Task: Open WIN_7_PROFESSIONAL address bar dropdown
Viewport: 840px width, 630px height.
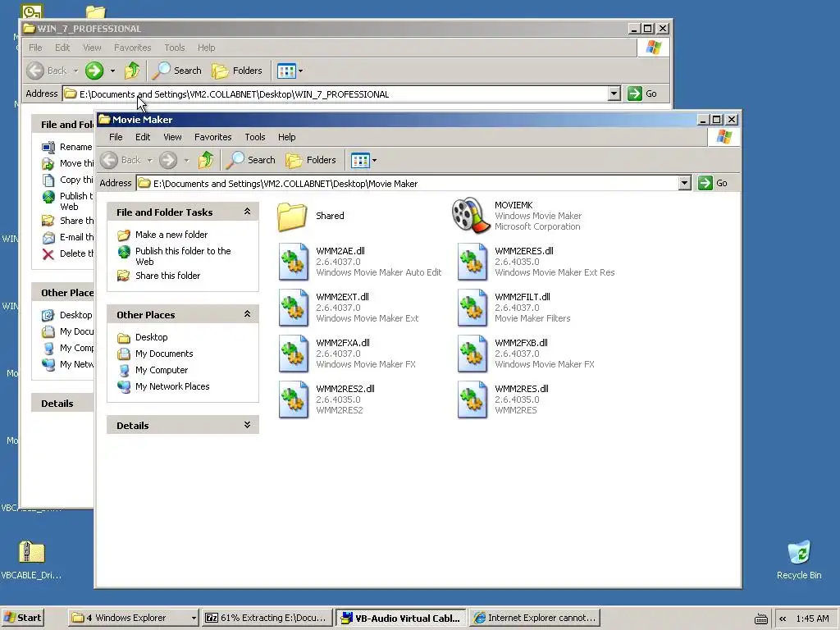Action: pos(614,94)
